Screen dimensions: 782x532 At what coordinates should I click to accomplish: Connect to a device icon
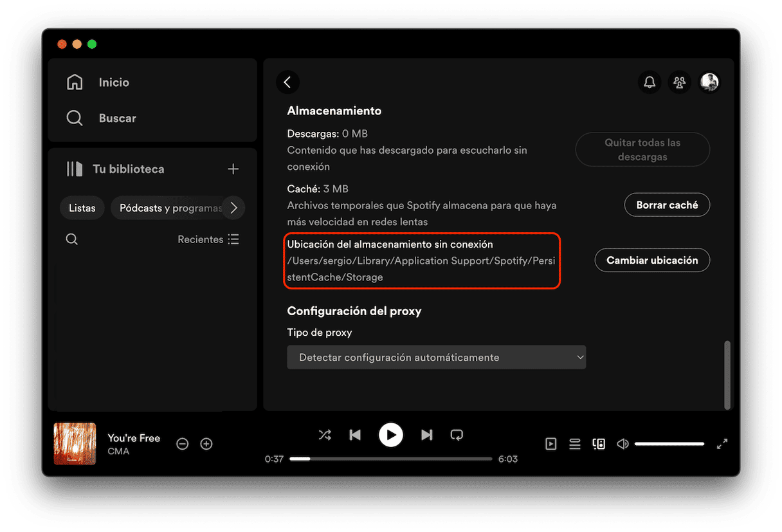pos(599,444)
